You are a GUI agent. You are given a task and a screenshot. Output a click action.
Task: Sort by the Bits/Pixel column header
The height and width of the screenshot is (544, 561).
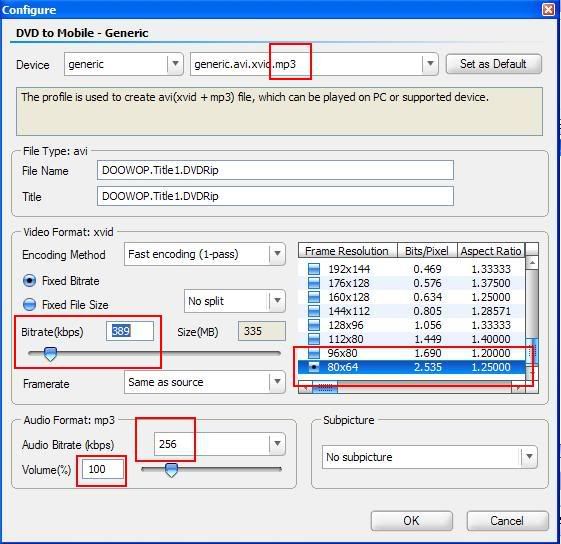tap(427, 251)
